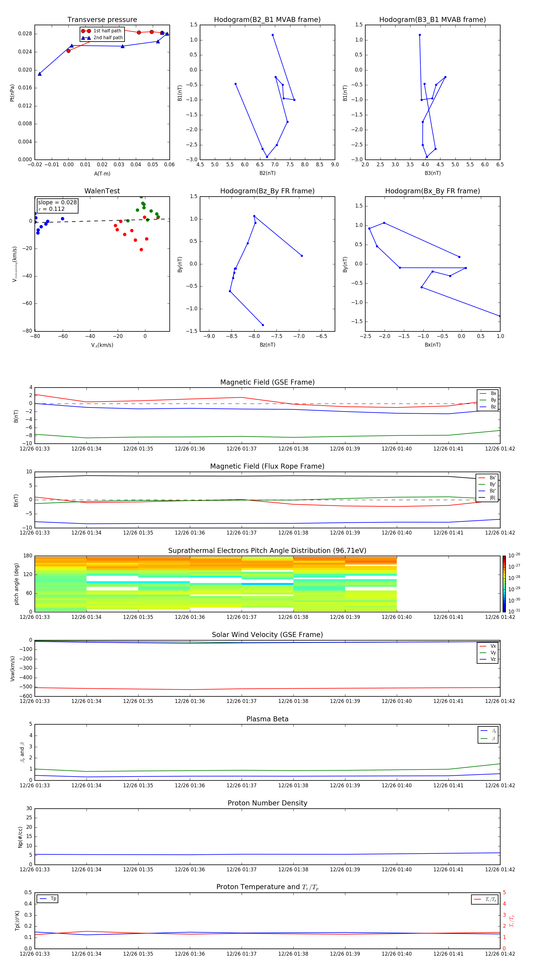This screenshot has width=535, height=980.
Task: Click the 'slope = 0.028' annotation
Action: point(57,203)
